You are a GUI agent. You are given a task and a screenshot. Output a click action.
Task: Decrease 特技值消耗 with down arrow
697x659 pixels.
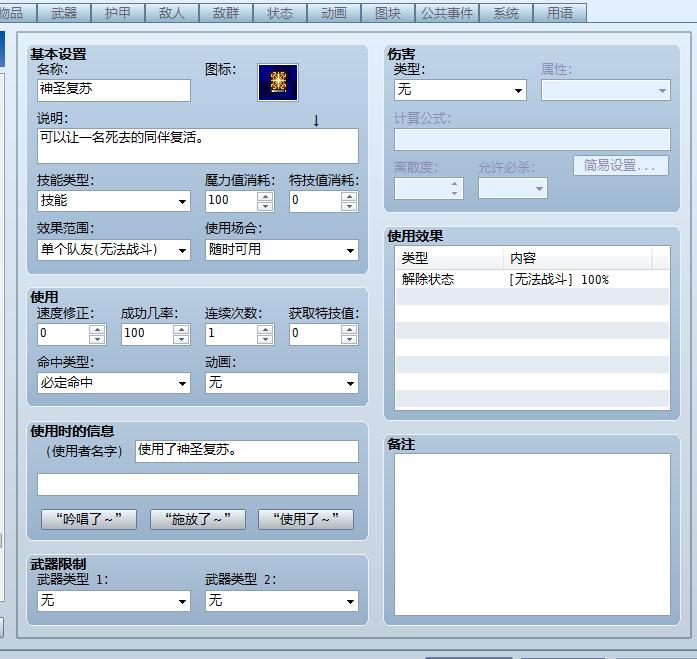[x=349, y=206]
